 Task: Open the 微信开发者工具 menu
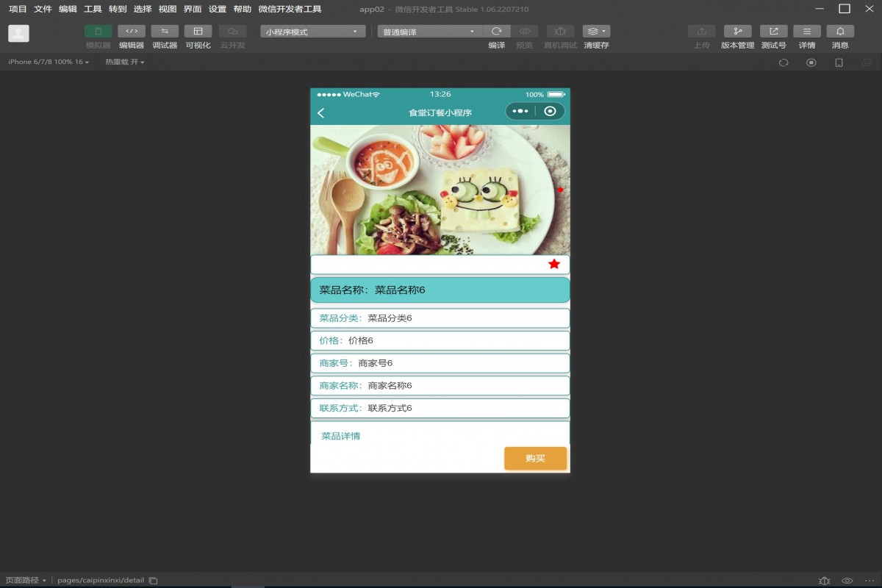290,9
